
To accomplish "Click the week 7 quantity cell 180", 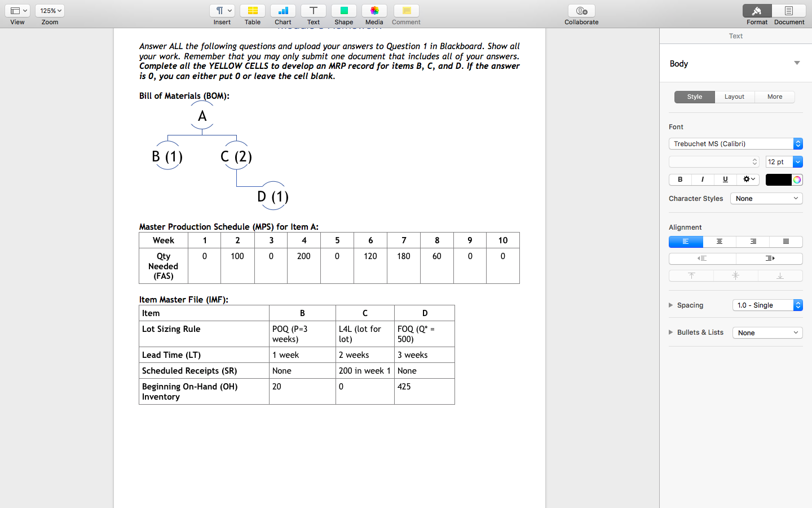I will [404, 266].
